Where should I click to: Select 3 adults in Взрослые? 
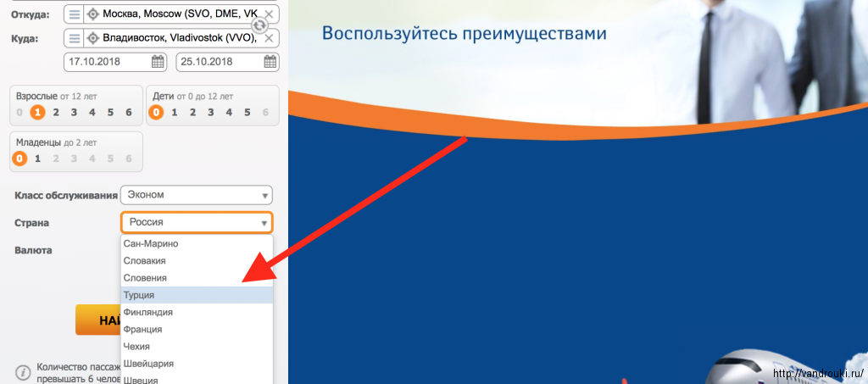[75, 113]
